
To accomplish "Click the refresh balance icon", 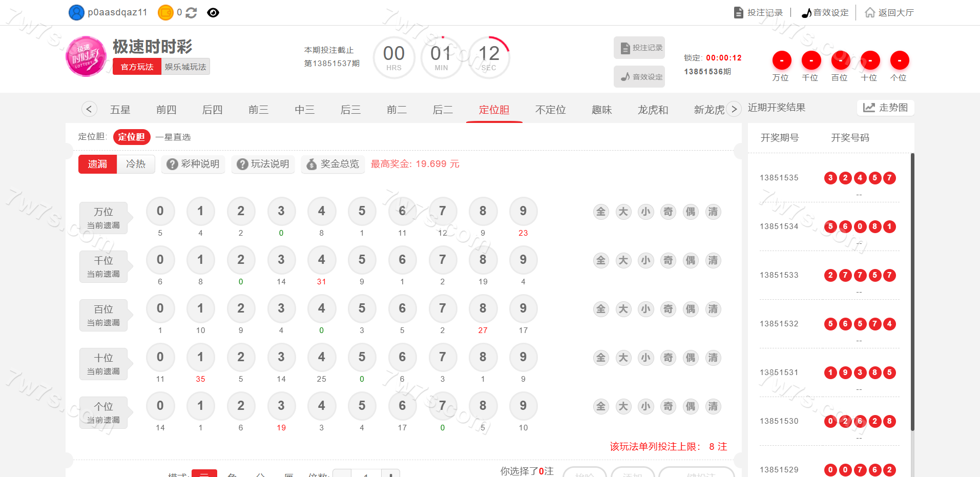I will [191, 13].
